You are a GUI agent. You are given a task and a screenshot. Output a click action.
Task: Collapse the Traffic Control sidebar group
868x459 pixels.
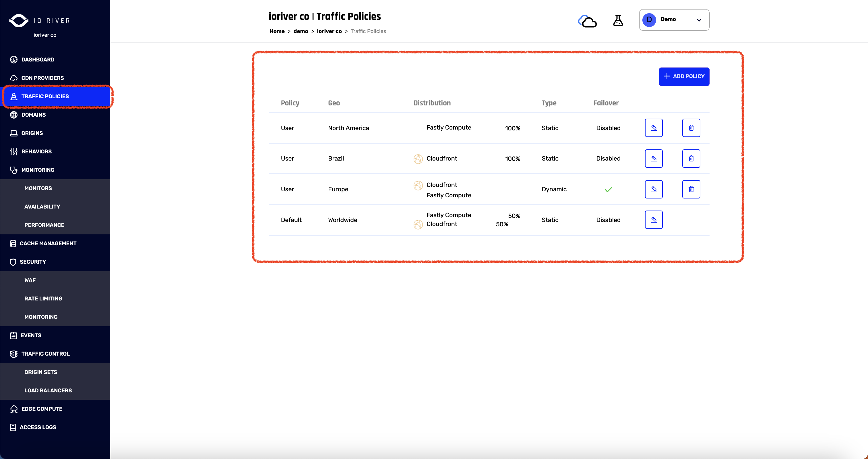tap(45, 354)
